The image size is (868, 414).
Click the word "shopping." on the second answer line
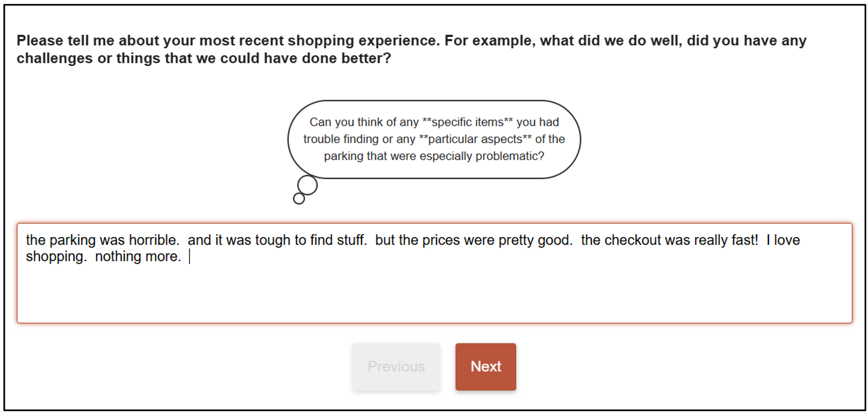(x=56, y=257)
